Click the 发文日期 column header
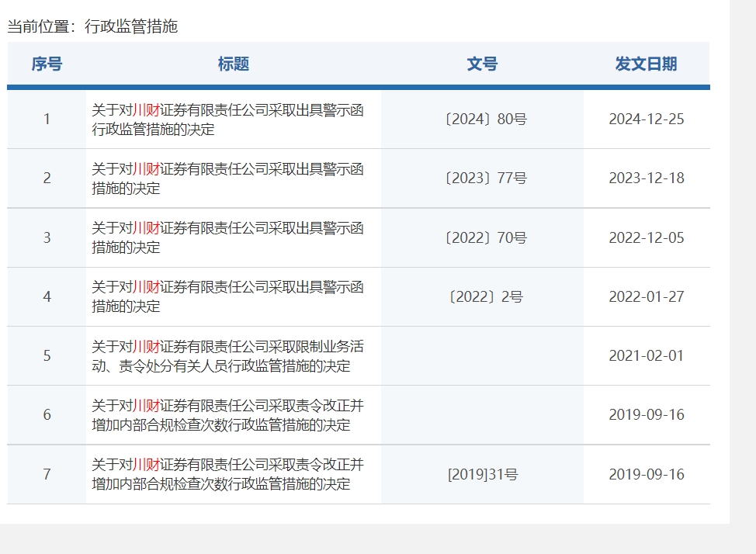 [x=646, y=64]
